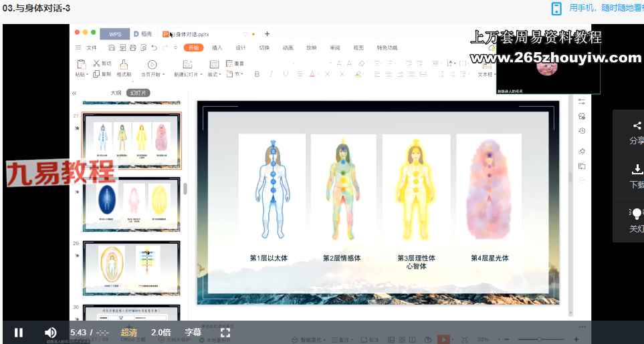Pause the video playback
The image size is (644, 344).
click(x=19, y=332)
